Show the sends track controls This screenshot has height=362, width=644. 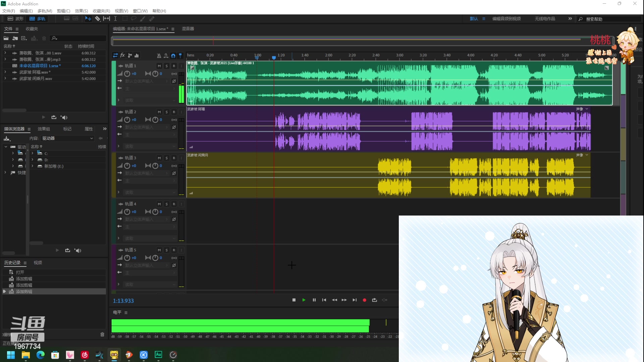click(130, 55)
